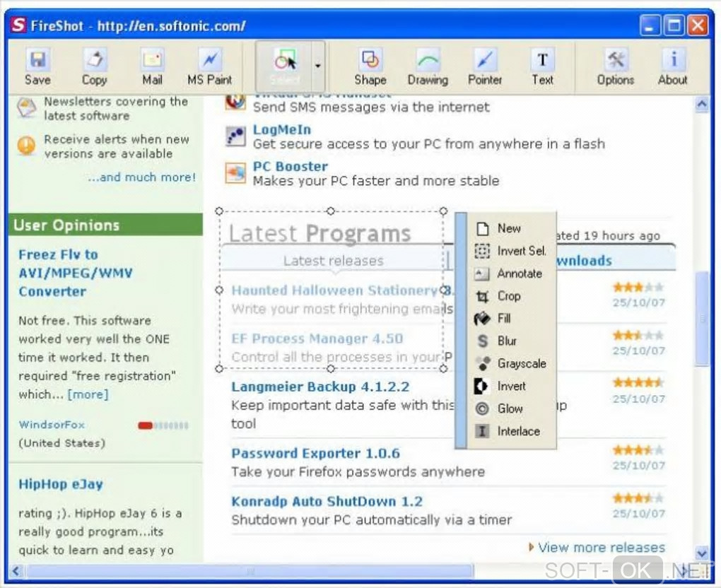Open the PC Booster link
The height and width of the screenshot is (588, 721).
[x=290, y=166]
